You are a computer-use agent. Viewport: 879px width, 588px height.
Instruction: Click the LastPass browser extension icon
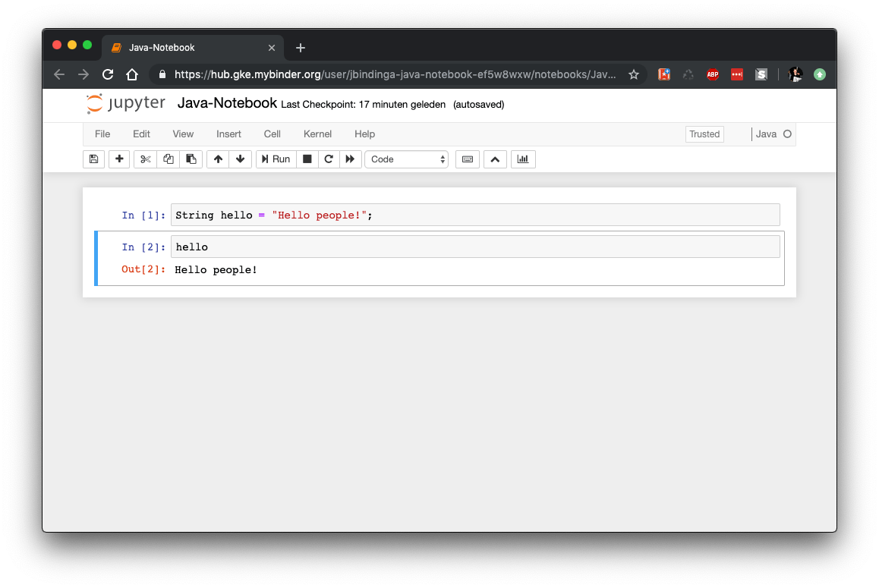click(736, 74)
